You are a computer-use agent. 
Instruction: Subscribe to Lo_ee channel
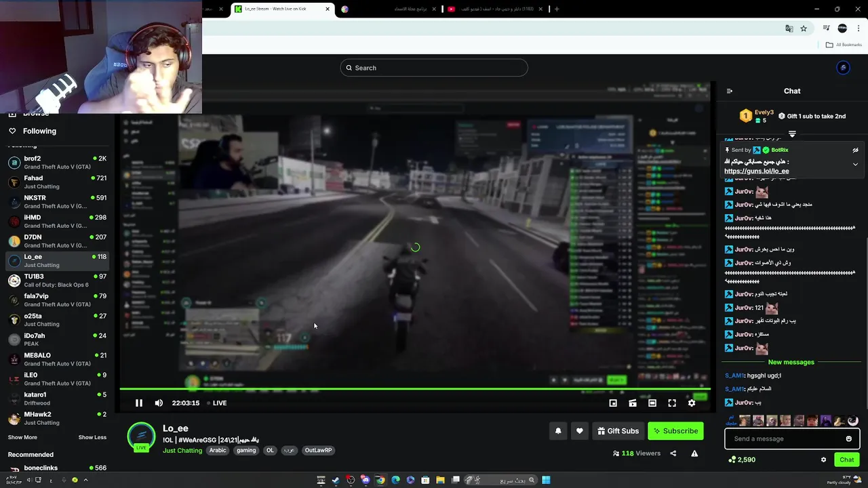[675, 431]
